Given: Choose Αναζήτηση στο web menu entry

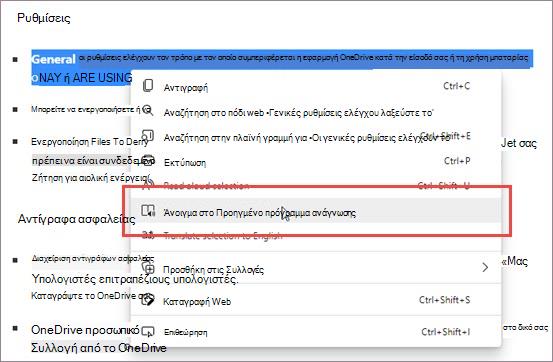Looking at the screenshot, I should 316,112.
